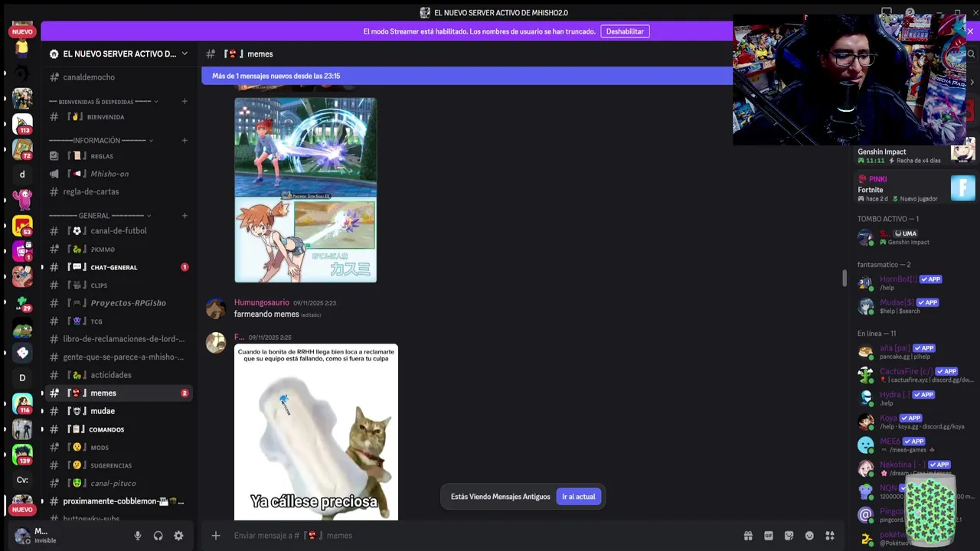Open the CLIPS channel
Viewport: 980px width, 551px height.
(119, 285)
